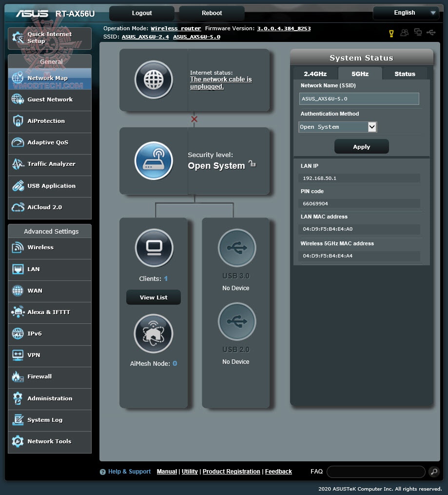Click the ASUS_AX56U-2.4 SSID link
Viewport: 448px width, 495px height.
pos(144,36)
